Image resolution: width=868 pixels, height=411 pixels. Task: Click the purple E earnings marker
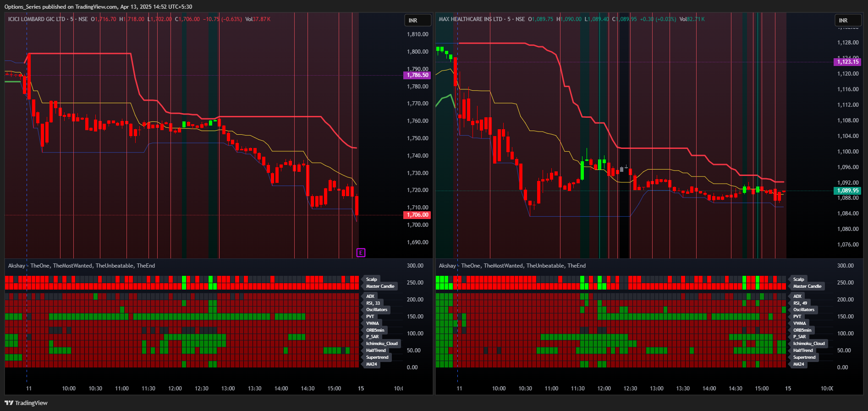pyautogui.click(x=361, y=253)
